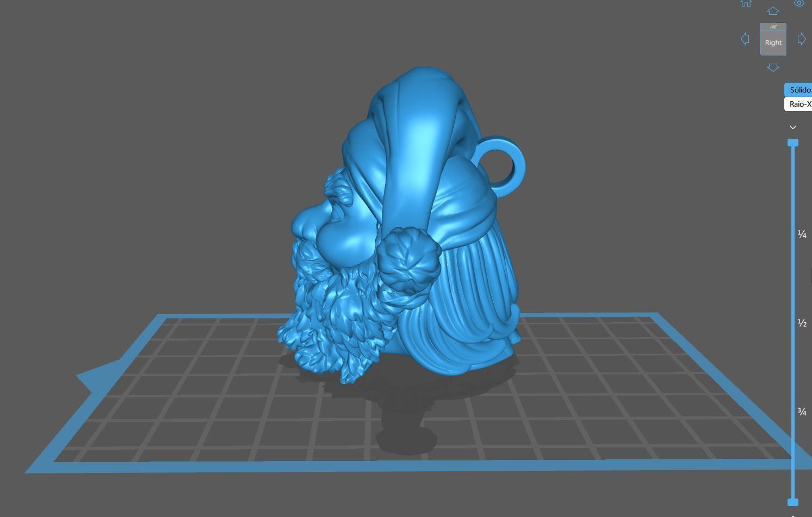812x517 pixels.
Task: Click the bottom handle of layer slider
Action: (x=793, y=502)
